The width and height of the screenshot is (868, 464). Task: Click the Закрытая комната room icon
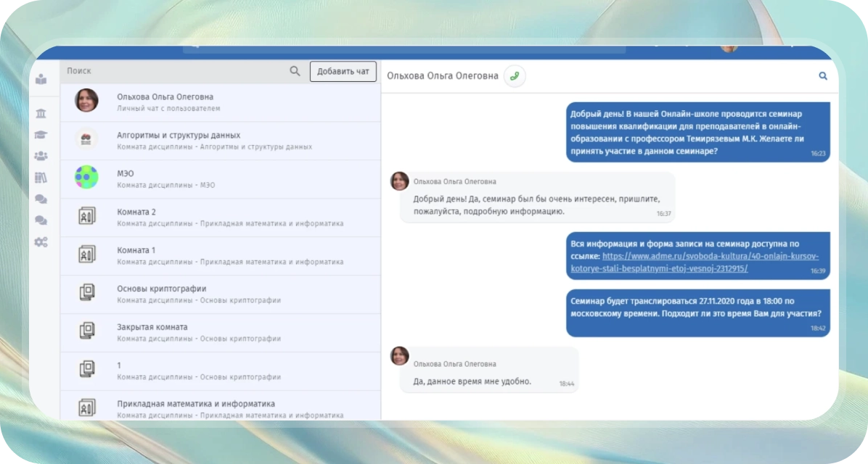[x=87, y=331]
